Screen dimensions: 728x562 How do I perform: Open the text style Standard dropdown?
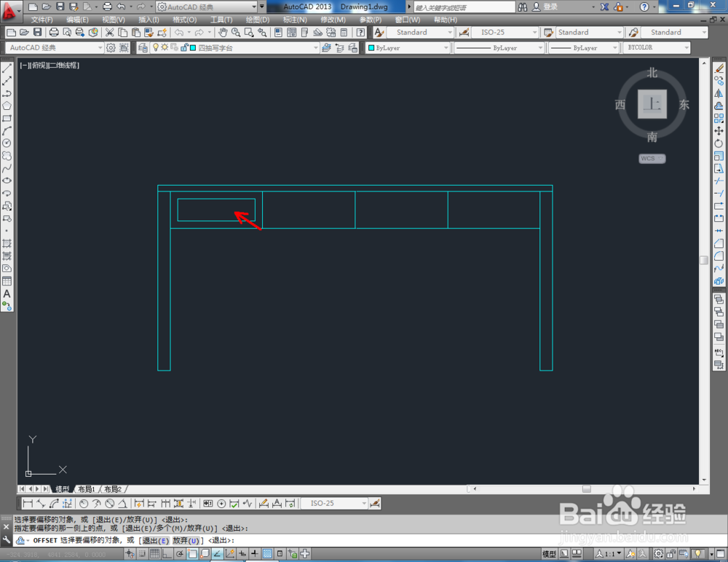(420, 32)
